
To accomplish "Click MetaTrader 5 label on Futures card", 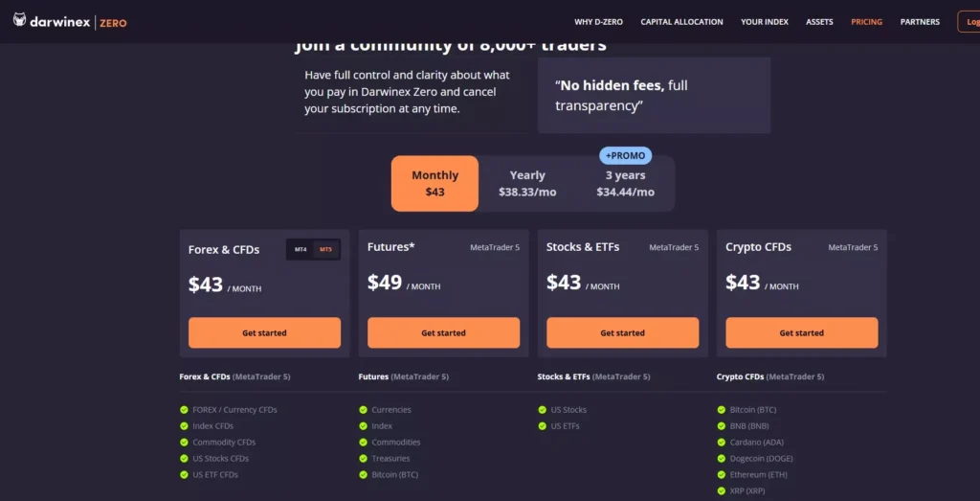I will [x=495, y=248].
